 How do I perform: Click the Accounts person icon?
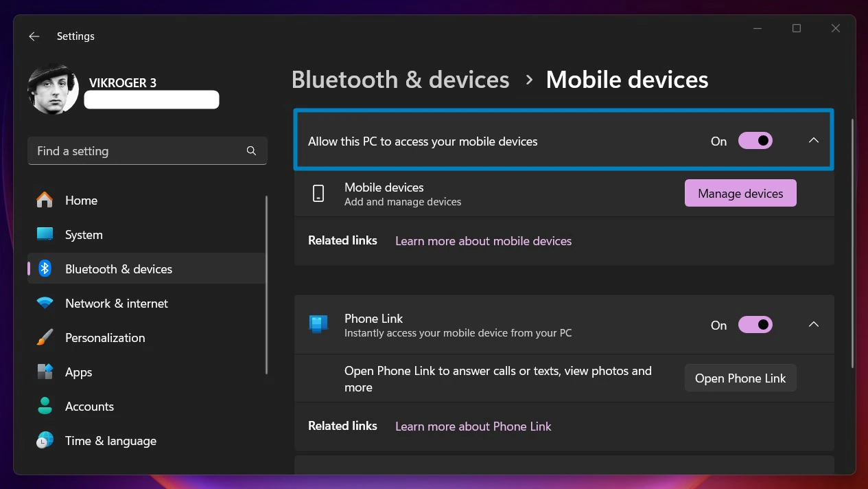[45, 406]
